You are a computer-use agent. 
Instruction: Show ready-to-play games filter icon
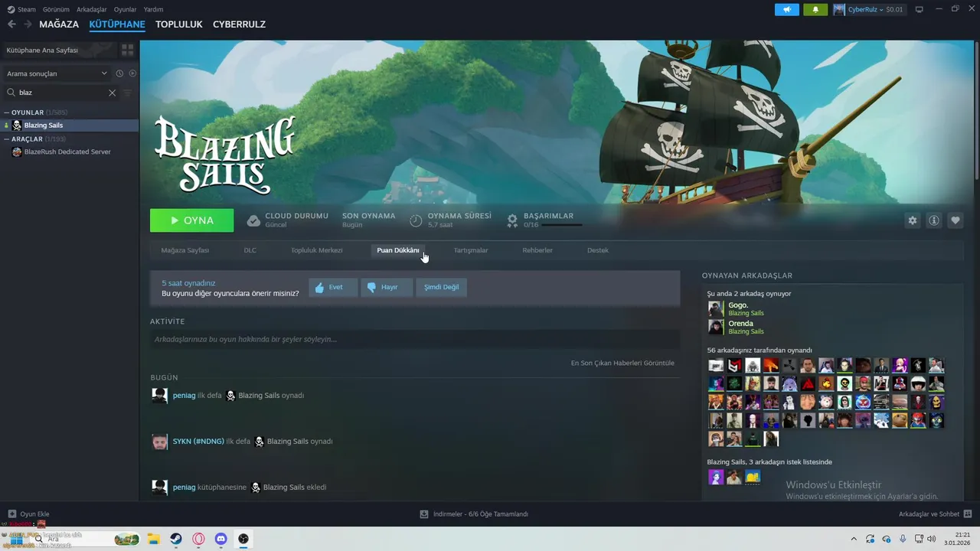coord(132,73)
